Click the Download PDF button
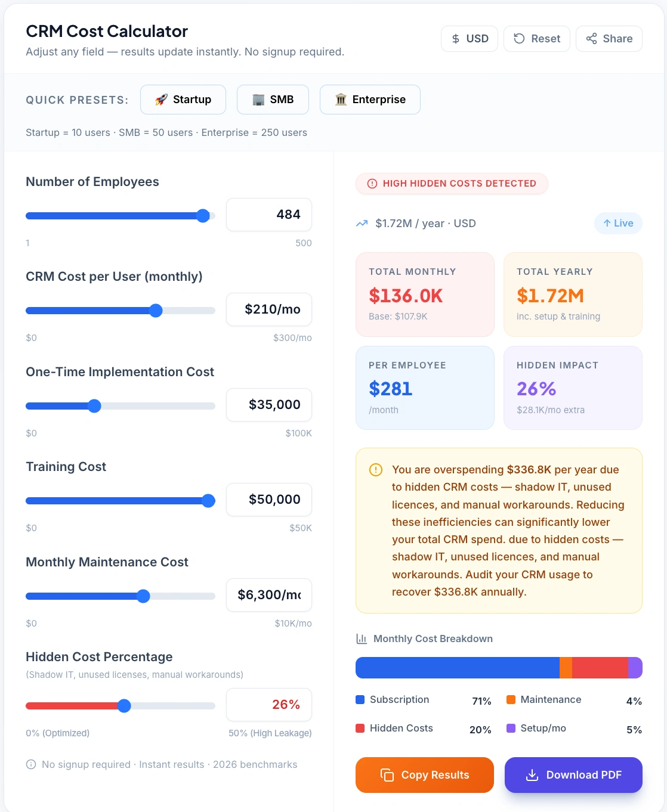This screenshot has height=812, width=667. click(573, 775)
